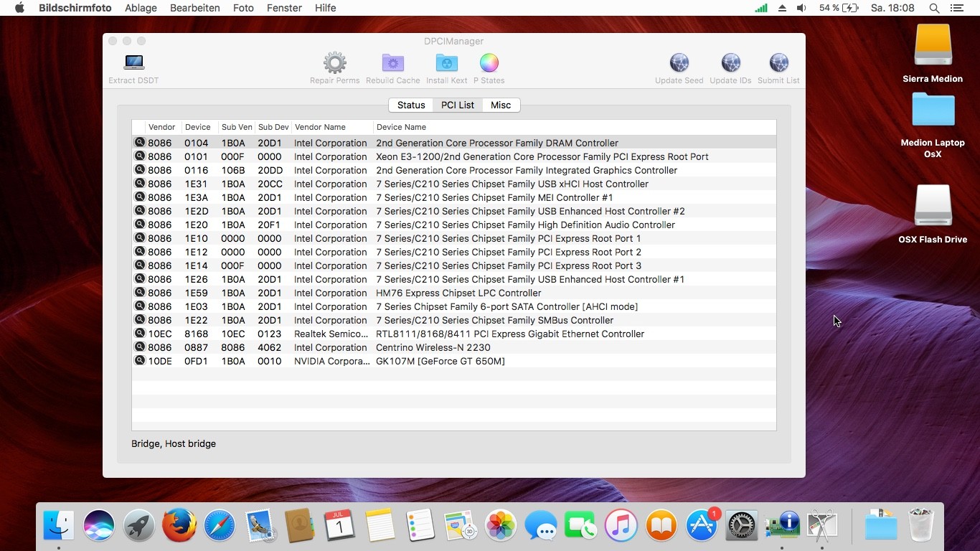The width and height of the screenshot is (980, 551).
Task: Open the Foto menu
Action: 243,8
